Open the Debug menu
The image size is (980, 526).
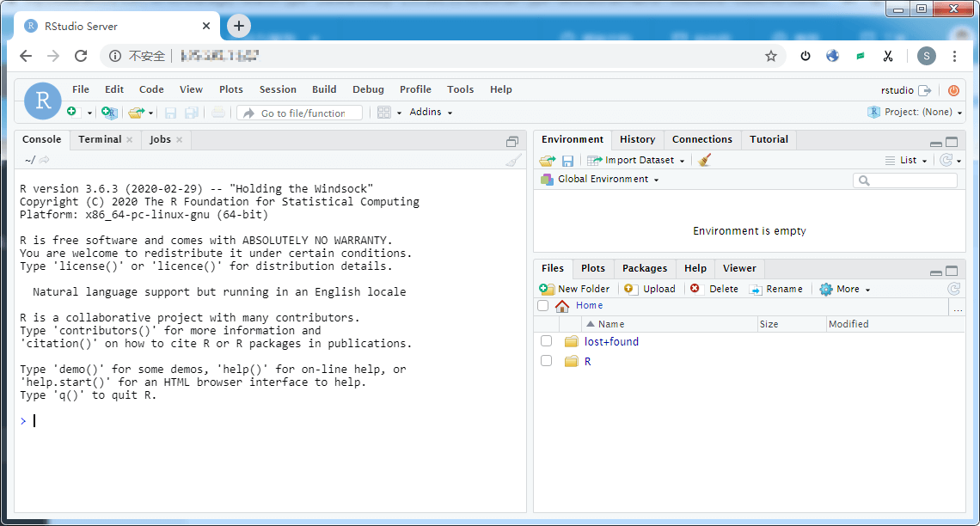click(x=368, y=89)
